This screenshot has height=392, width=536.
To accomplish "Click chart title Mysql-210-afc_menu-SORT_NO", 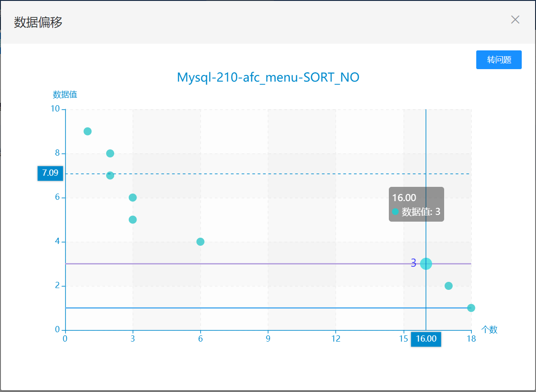I will coord(268,77).
